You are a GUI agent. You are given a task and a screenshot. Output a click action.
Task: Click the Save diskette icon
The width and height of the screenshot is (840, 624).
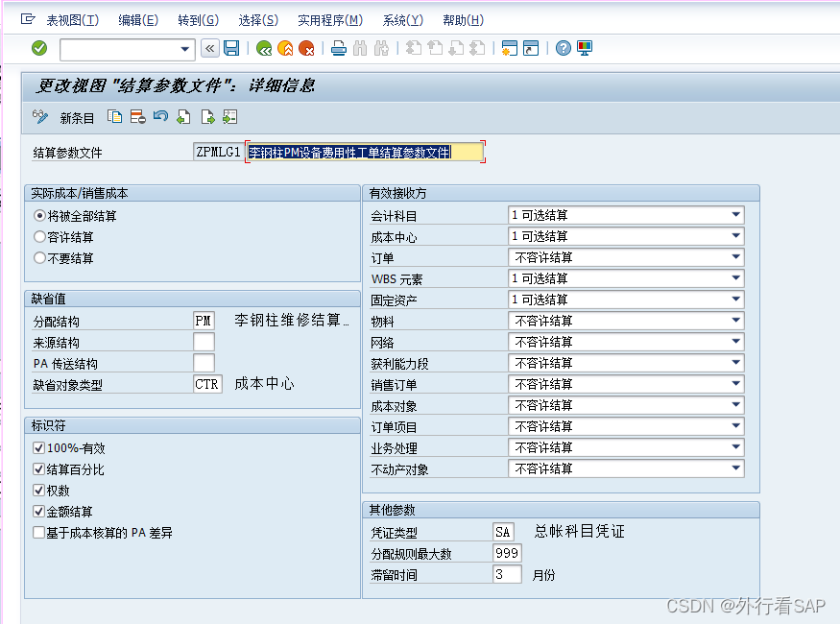[x=231, y=48]
